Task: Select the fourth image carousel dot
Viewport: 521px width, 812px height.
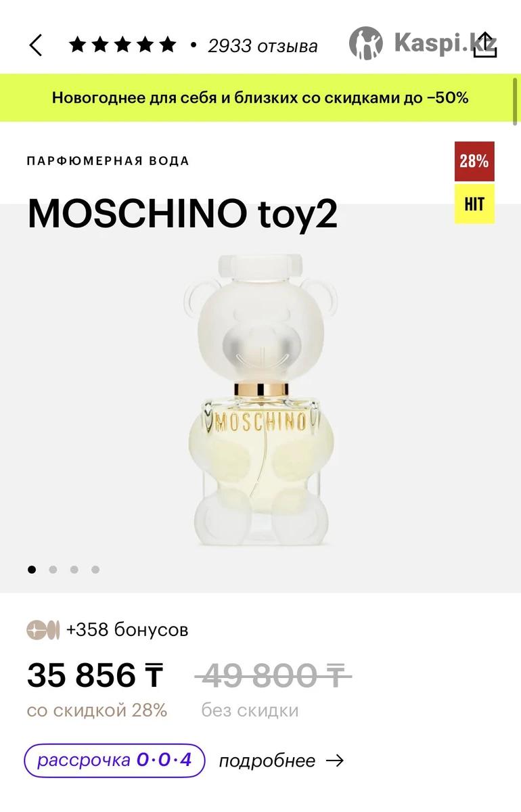Action: pos(95,569)
